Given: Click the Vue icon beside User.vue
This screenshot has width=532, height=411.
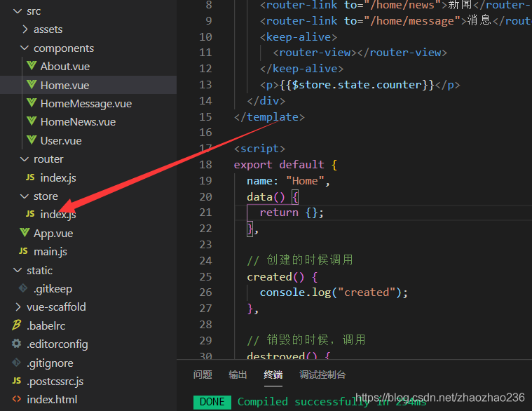Looking at the screenshot, I should [32, 140].
